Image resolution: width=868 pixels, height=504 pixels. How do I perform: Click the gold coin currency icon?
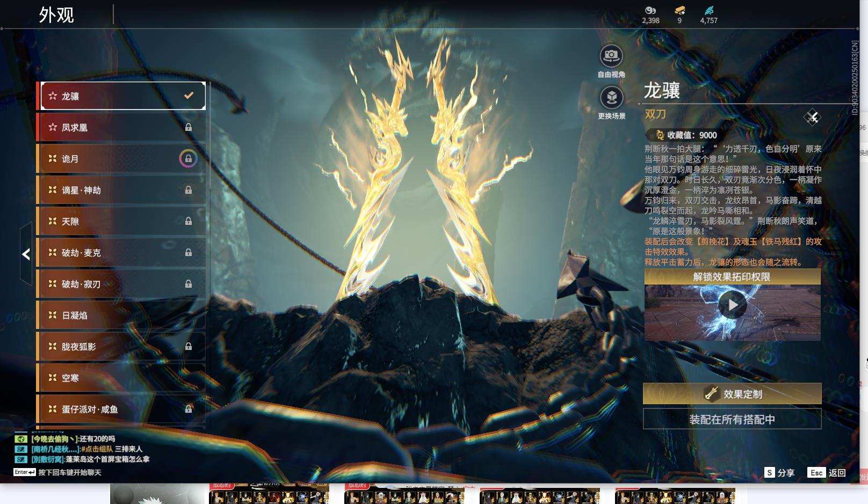(x=650, y=10)
